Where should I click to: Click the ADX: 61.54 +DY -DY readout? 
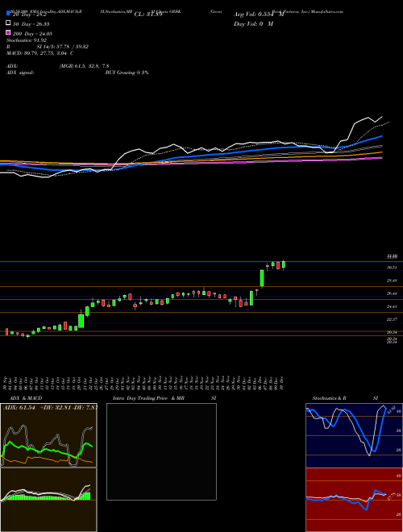click(50, 407)
